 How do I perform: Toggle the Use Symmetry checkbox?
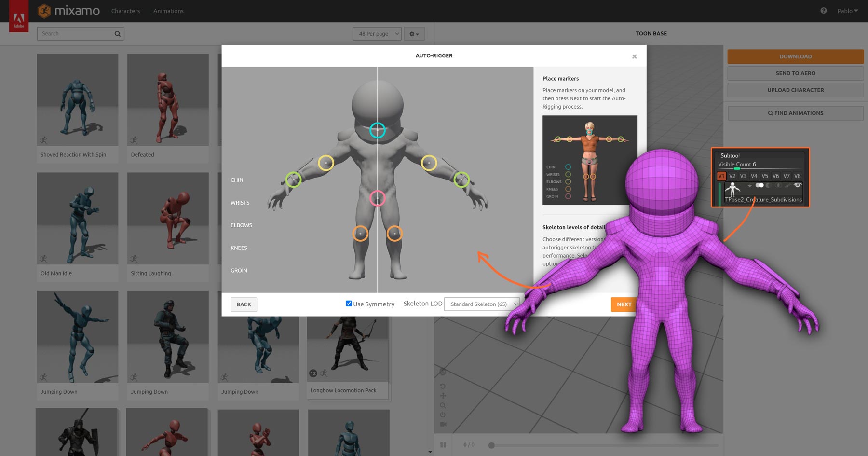[349, 304]
